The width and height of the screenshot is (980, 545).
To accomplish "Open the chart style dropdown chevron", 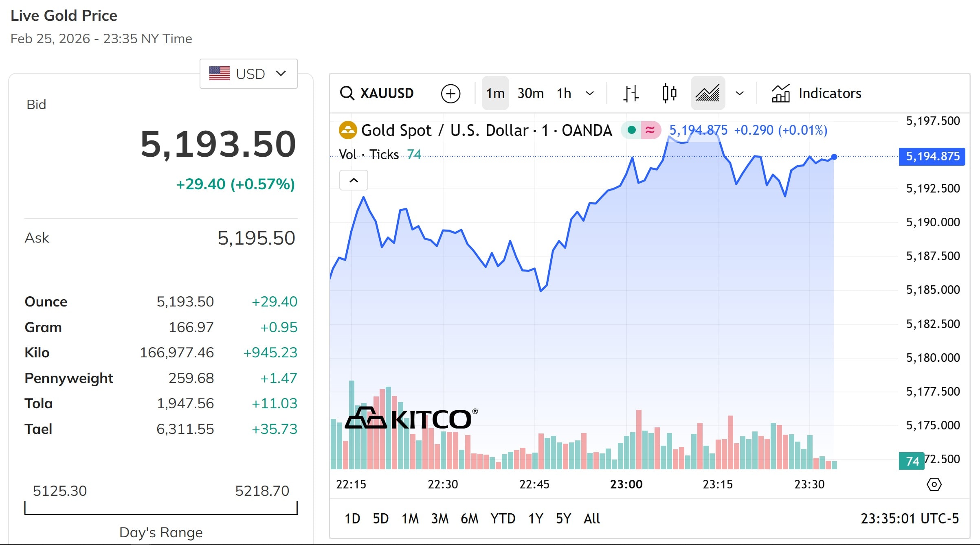I will pyautogui.click(x=739, y=93).
